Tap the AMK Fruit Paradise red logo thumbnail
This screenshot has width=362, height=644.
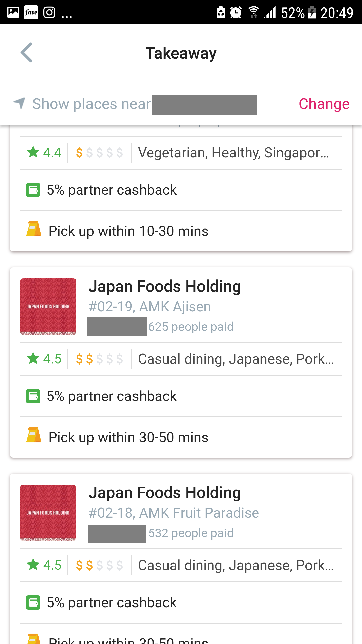click(x=48, y=513)
